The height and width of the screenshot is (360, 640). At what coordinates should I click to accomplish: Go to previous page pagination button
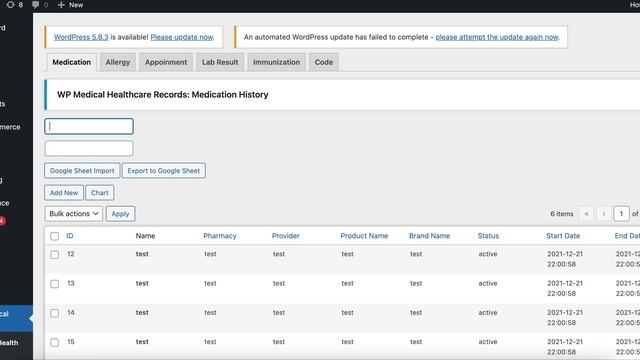[x=604, y=214]
